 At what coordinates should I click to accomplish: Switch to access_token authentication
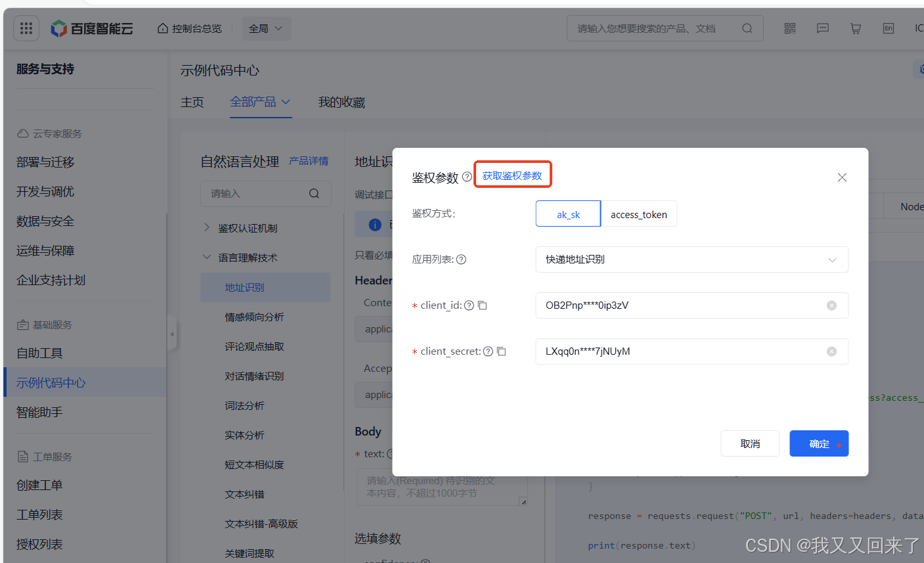coord(638,214)
